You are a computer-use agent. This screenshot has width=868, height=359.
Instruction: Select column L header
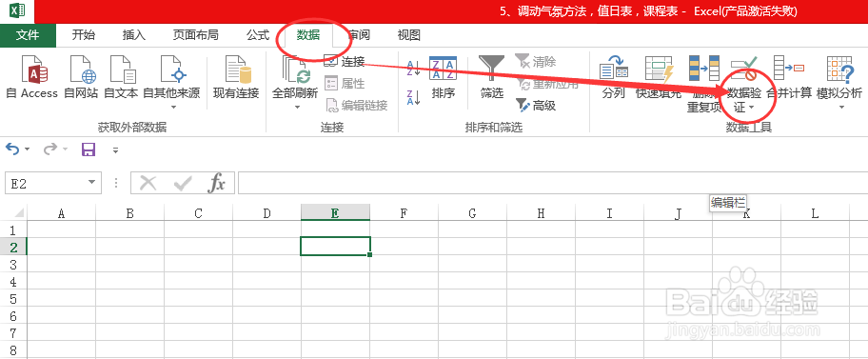click(x=816, y=213)
